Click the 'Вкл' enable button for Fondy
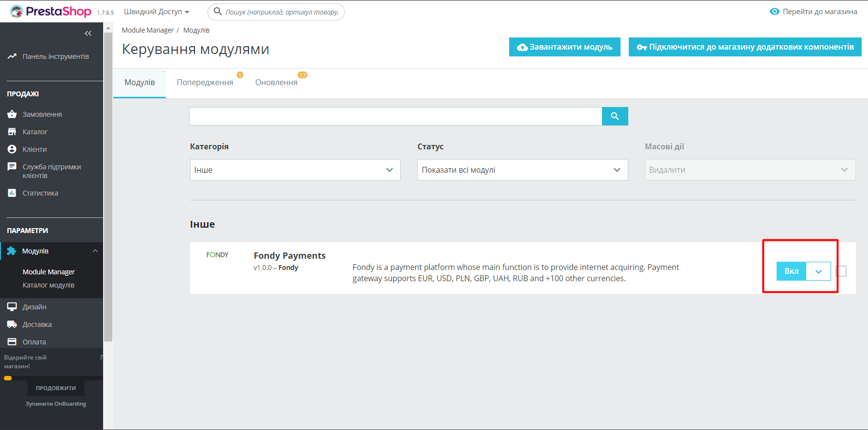 [791, 271]
